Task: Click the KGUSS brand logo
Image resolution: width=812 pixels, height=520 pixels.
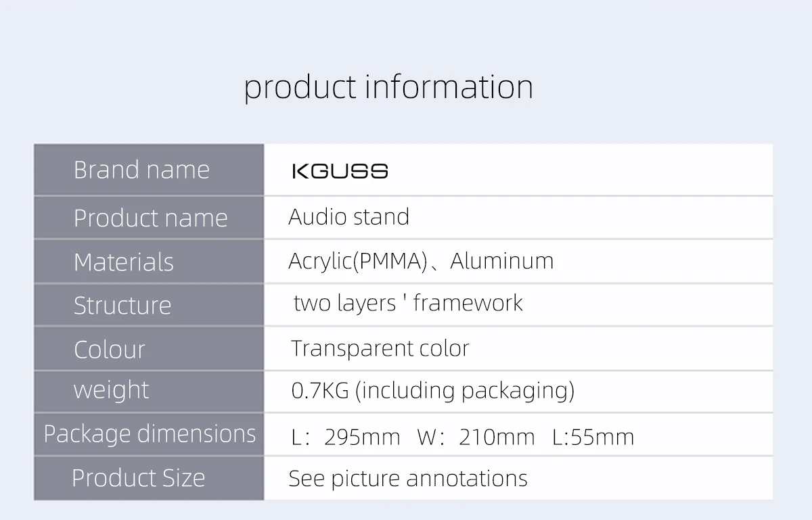Action: (x=340, y=170)
